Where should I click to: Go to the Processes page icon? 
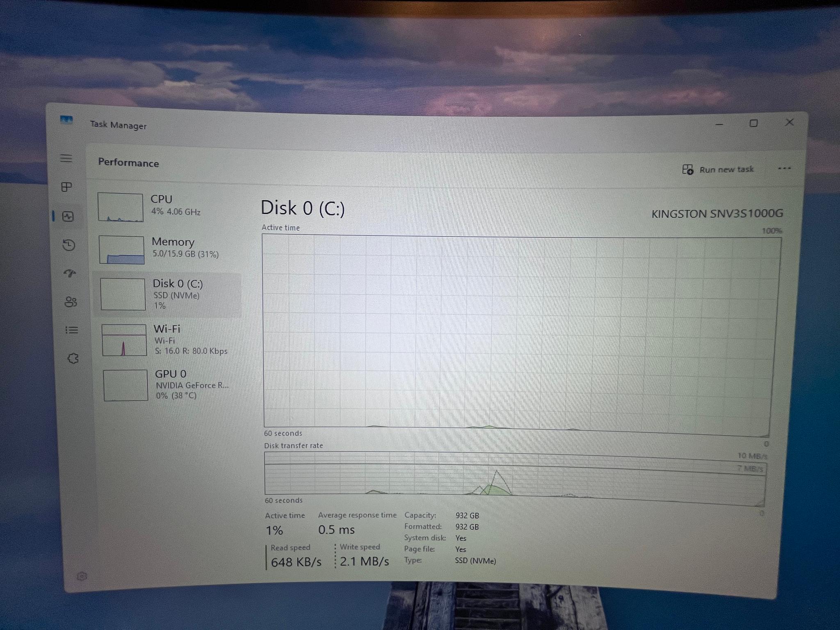click(66, 187)
